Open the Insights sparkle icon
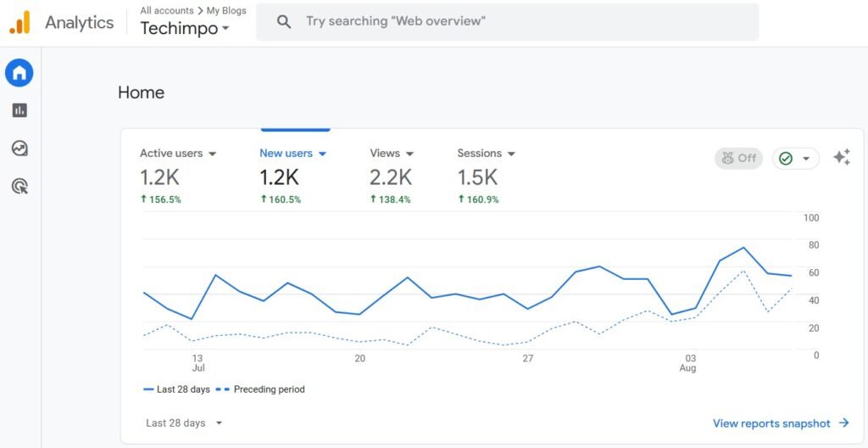This screenshot has height=448, width=868. 841,158
